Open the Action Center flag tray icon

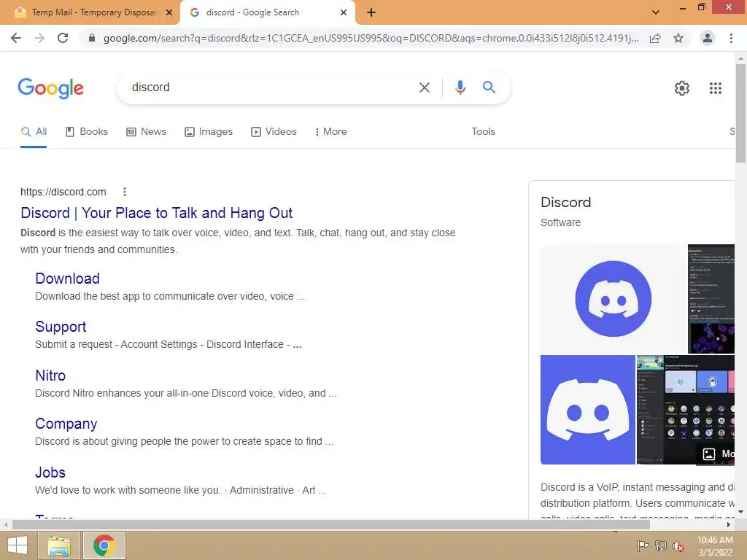[x=643, y=546]
